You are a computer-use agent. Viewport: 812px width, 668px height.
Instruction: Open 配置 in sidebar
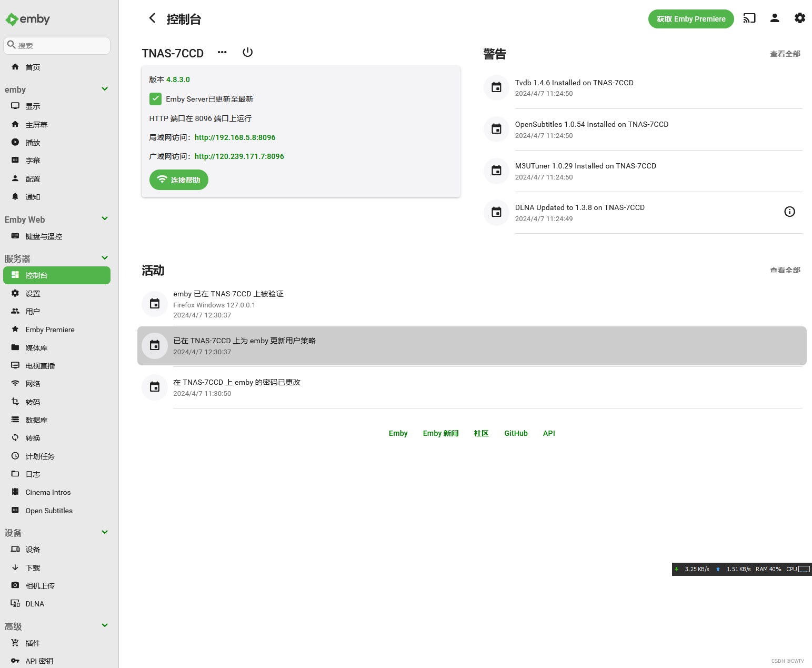click(x=57, y=179)
